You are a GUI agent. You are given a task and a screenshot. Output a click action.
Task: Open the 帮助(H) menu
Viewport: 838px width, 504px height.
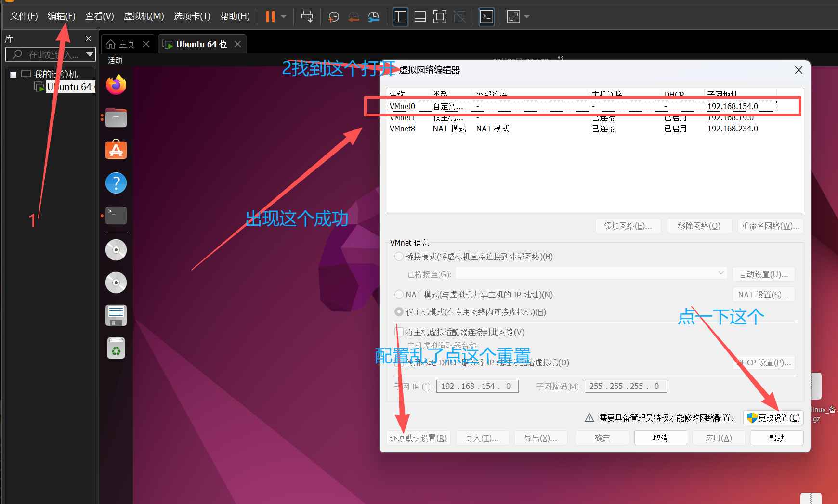click(x=235, y=16)
